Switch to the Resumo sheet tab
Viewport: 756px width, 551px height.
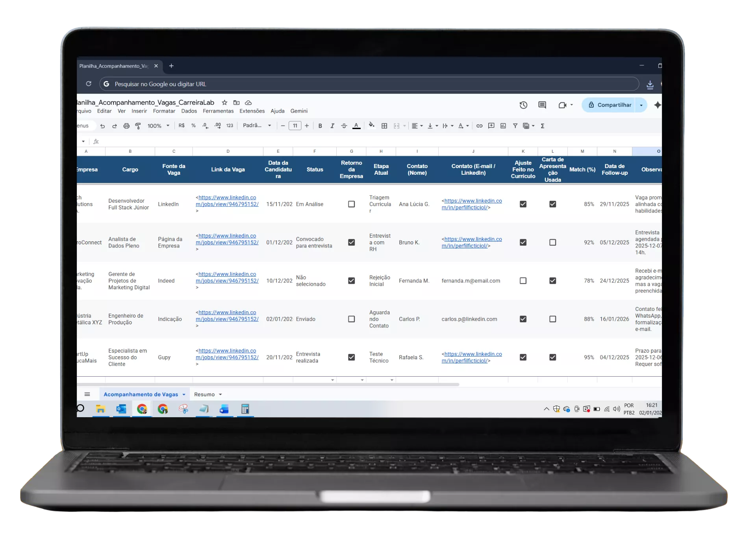[204, 394]
